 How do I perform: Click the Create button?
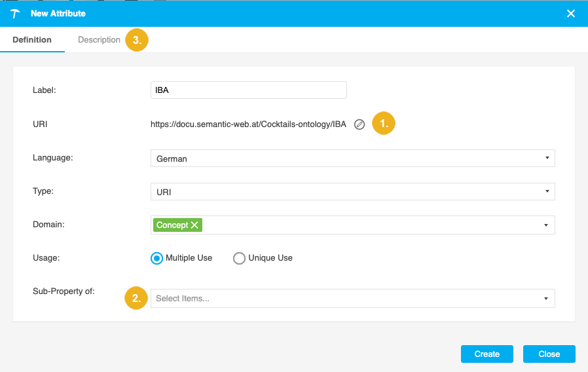pyautogui.click(x=487, y=354)
